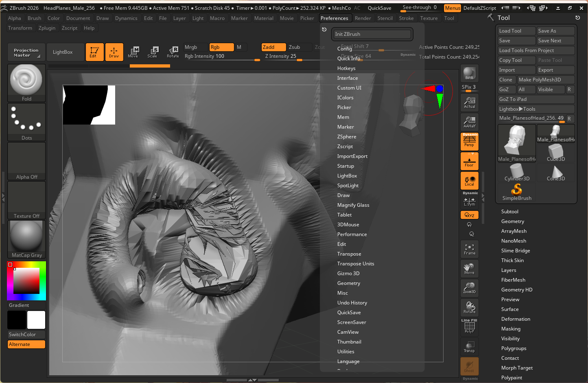Expand the Subtool section
Image resolution: width=588 pixels, height=383 pixels.
(510, 212)
